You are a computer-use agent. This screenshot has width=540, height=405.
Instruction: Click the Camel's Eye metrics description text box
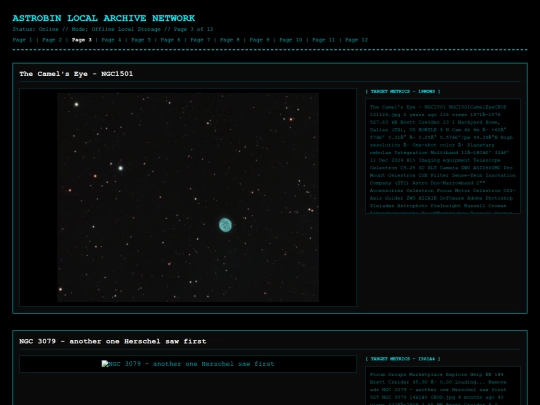[x=443, y=156]
